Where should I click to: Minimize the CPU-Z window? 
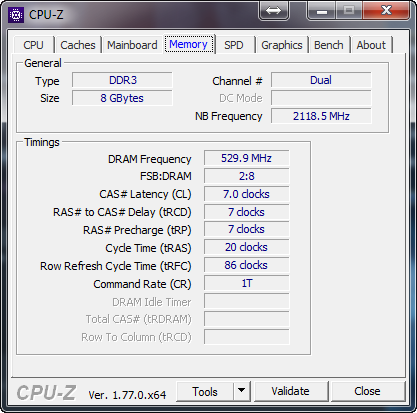pos(322,11)
